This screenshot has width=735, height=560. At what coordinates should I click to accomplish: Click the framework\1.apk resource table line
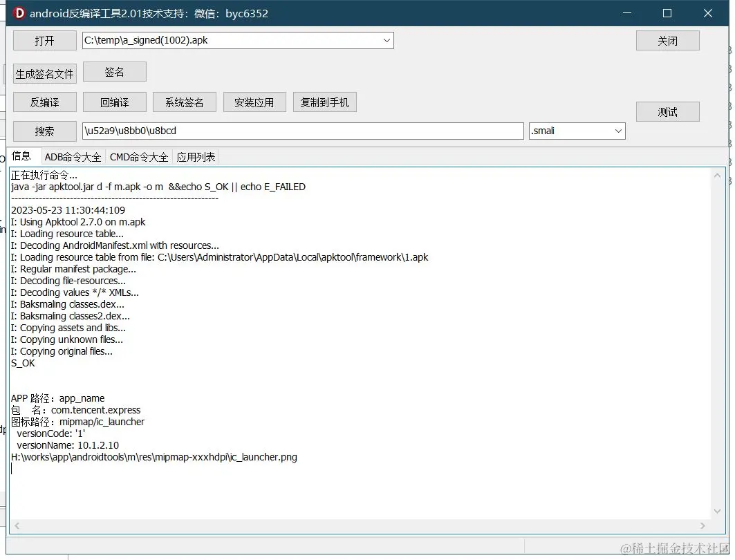(x=219, y=256)
